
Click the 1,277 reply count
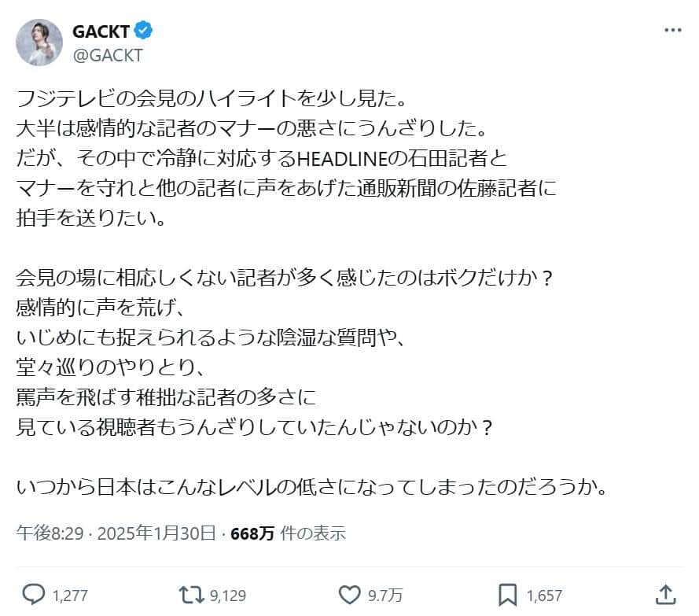coord(69,593)
